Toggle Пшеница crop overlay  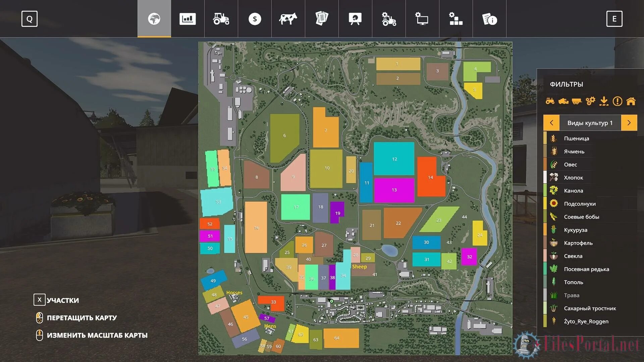click(590, 138)
